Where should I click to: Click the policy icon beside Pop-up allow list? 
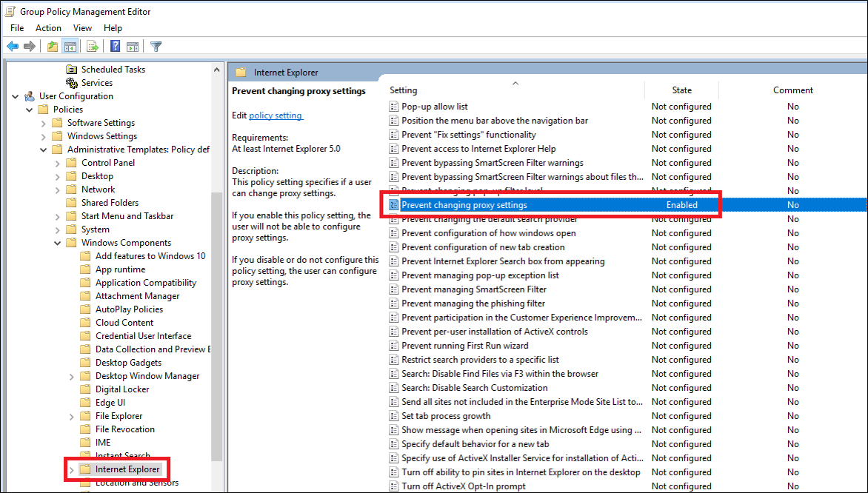pos(393,107)
